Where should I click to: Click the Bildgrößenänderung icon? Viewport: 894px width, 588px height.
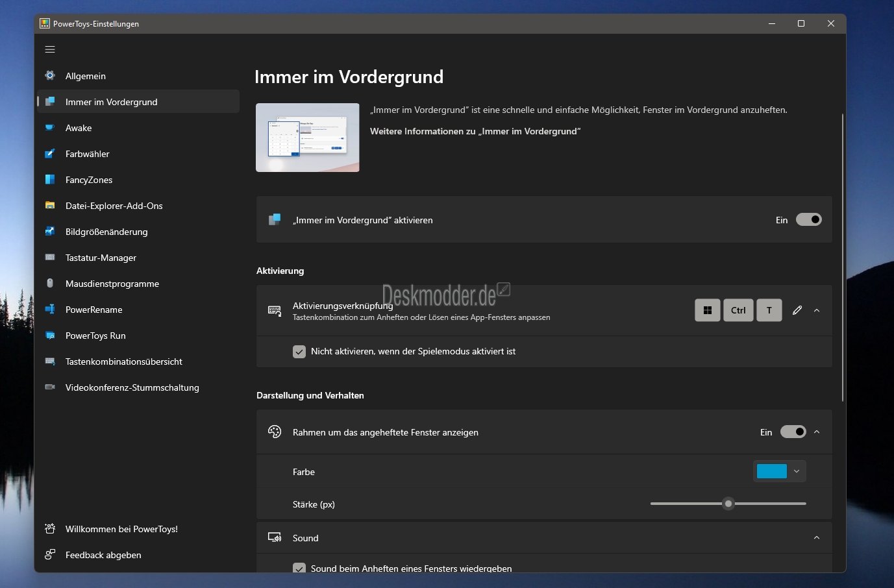tap(50, 231)
